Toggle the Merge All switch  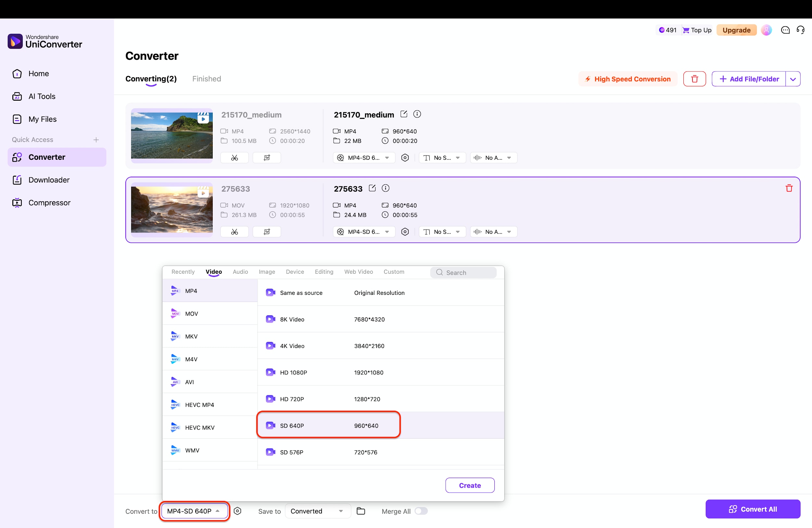pyautogui.click(x=421, y=511)
